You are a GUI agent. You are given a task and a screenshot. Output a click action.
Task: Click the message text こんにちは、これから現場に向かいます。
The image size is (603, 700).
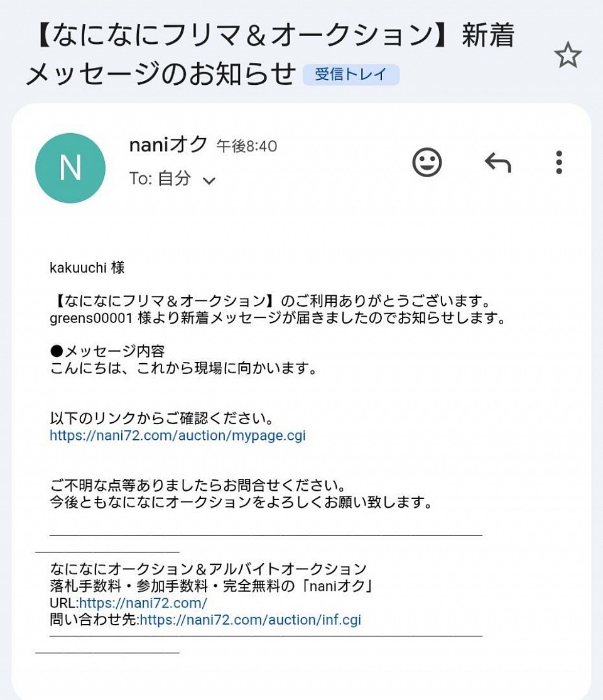(183, 368)
